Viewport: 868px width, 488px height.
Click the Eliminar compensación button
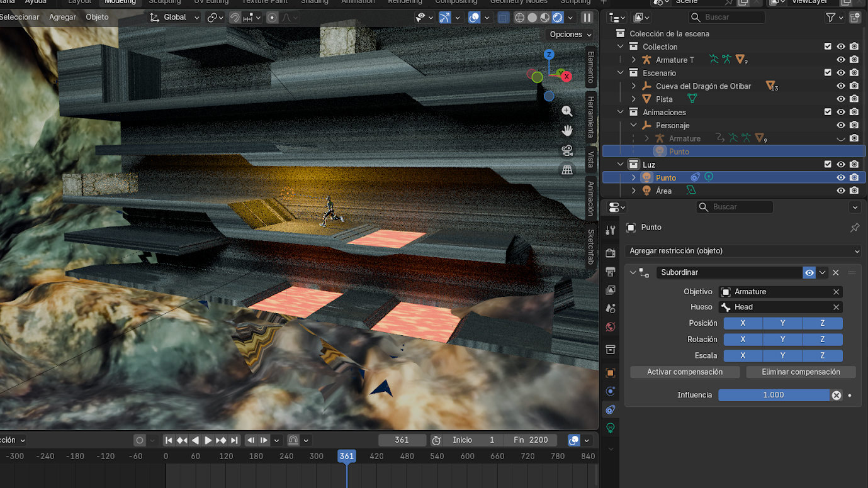(x=801, y=372)
